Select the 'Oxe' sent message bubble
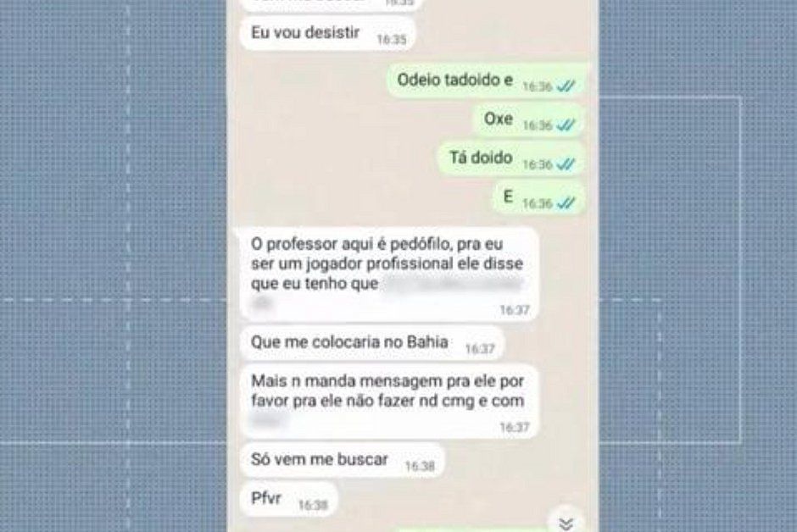797x532 pixels. click(x=528, y=119)
